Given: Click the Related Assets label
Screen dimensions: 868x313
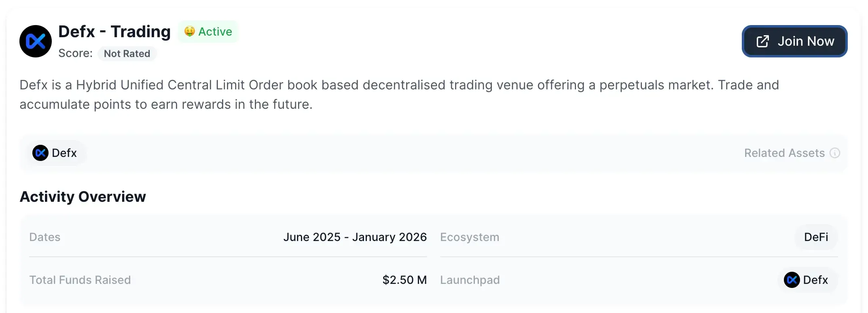Looking at the screenshot, I should 784,153.
